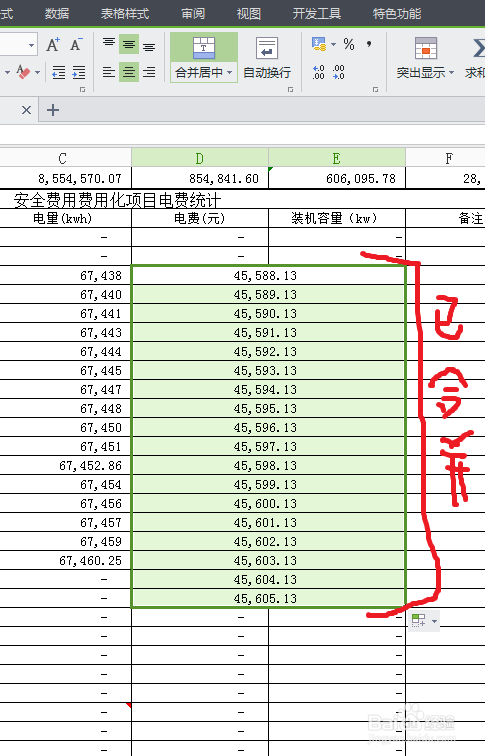Toggle right horizontal alignment
Image resolution: width=485 pixels, height=756 pixels.
click(x=149, y=72)
